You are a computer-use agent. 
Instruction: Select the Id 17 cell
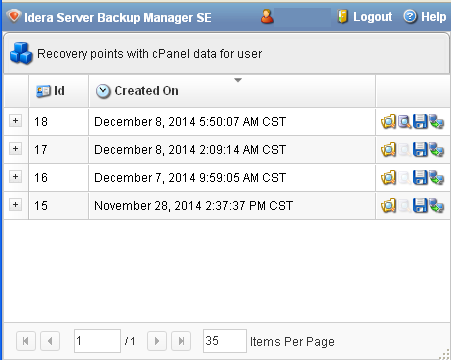click(59, 150)
